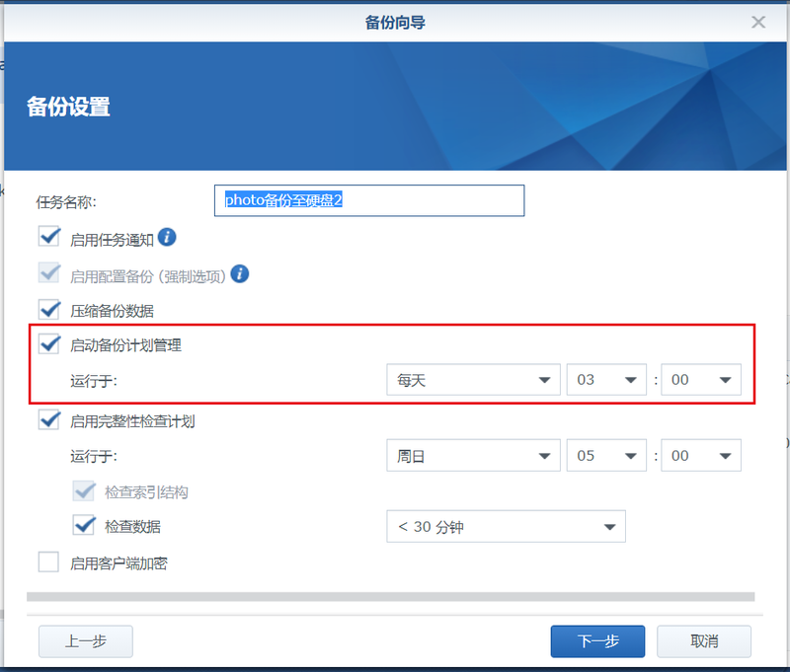The width and height of the screenshot is (790, 672).
Task: Open integrity check hour dropdown showing 05
Action: (x=605, y=456)
